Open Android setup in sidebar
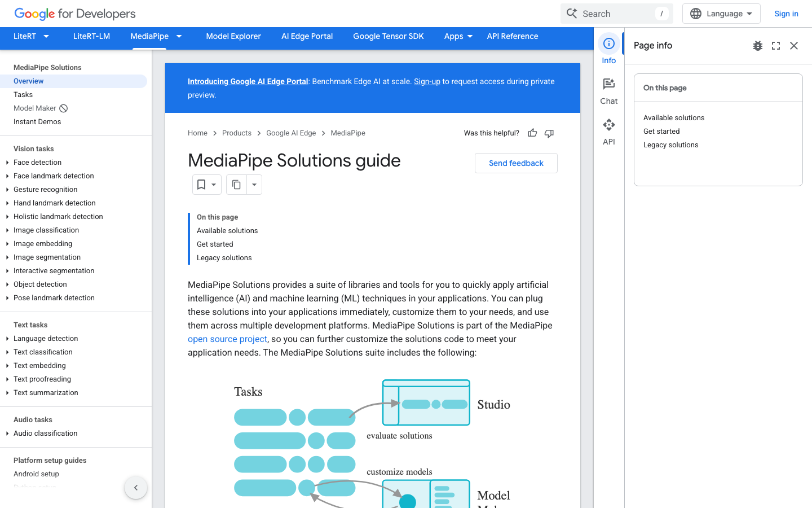This screenshot has width=812, height=508. click(36, 474)
